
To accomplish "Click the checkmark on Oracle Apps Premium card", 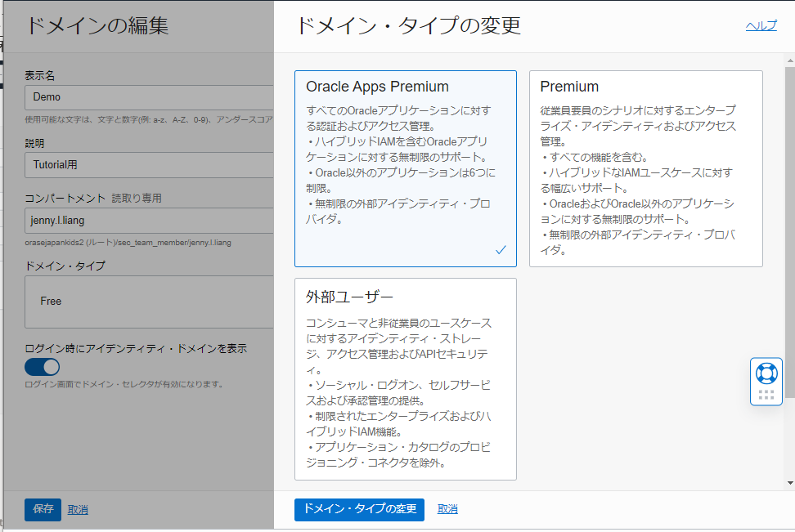I will [501, 250].
